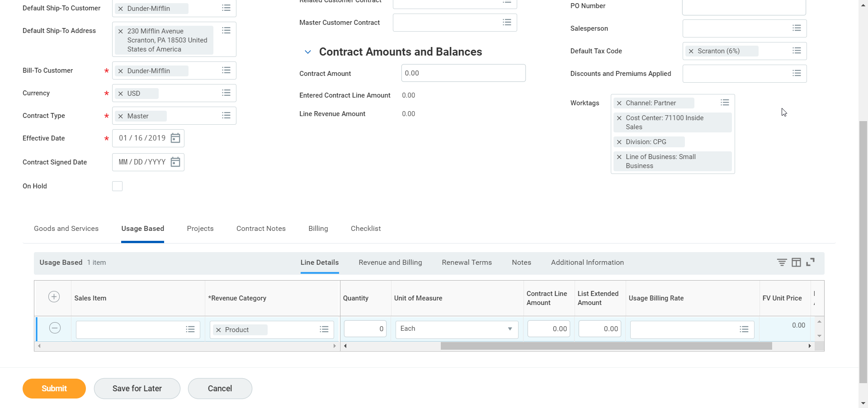This screenshot has width=868, height=408.
Task: Expand Usage Based grid to fullscreen
Action: 811,262
